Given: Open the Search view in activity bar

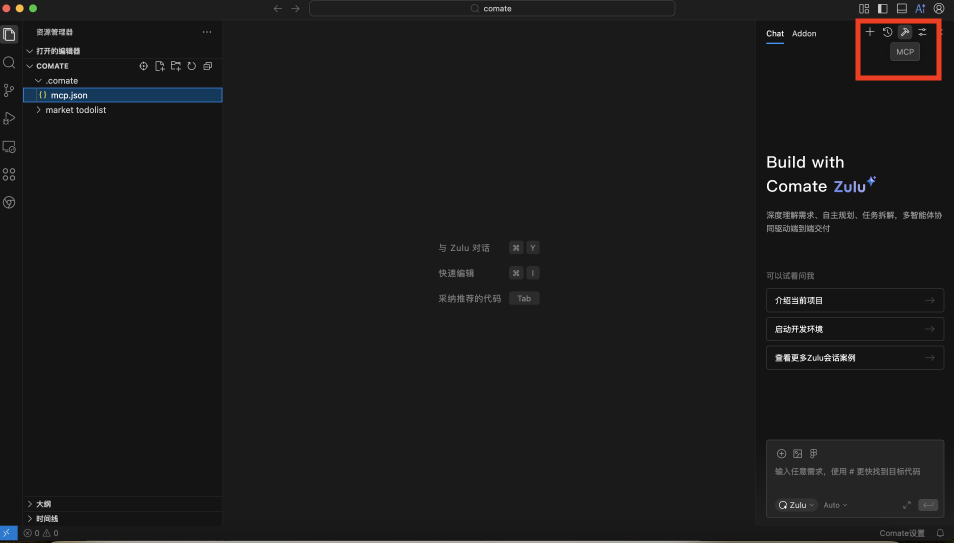Looking at the screenshot, I should (x=9, y=63).
